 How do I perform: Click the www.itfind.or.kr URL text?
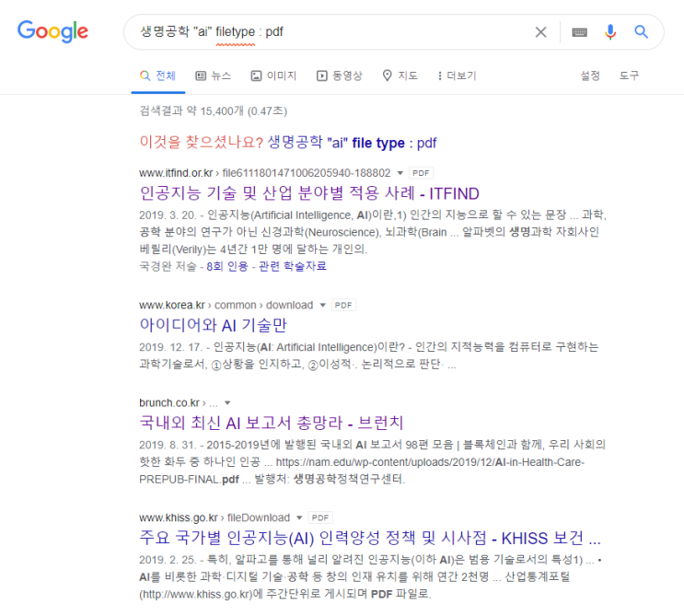coord(176,173)
